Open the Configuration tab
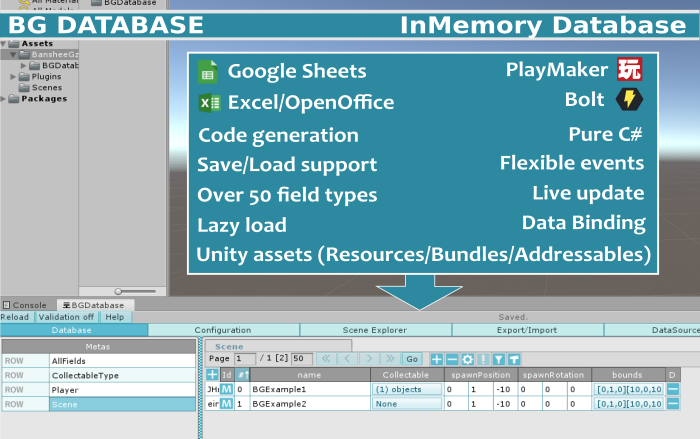The image size is (700, 439). click(223, 330)
